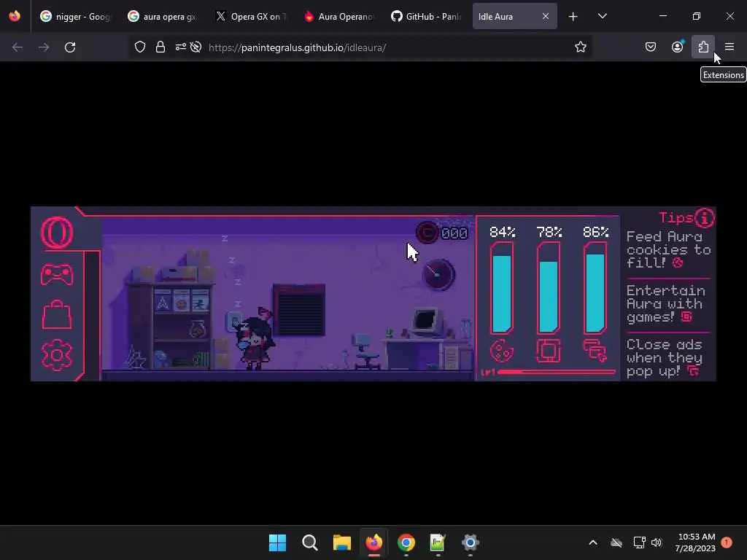747x560 pixels.
Task: Click the 'Entertain Aura with games!' tip
Action: point(665,304)
